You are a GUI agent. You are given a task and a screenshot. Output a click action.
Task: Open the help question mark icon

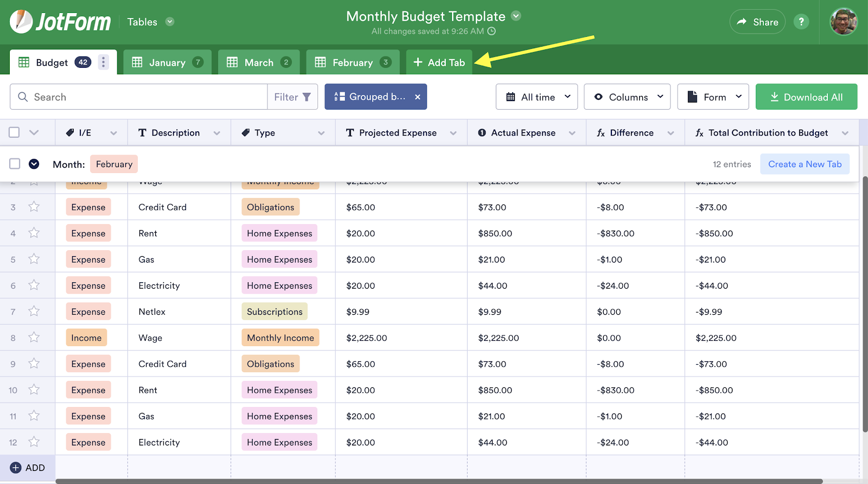pos(801,22)
